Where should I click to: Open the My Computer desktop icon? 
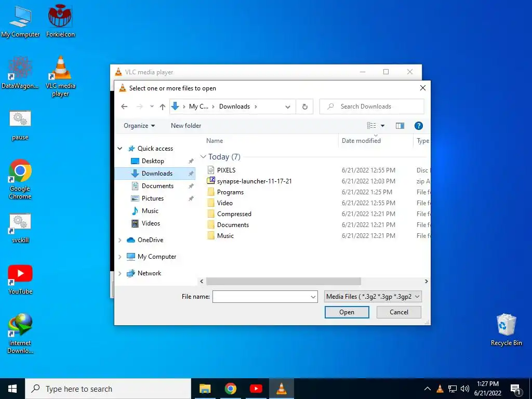click(20, 21)
